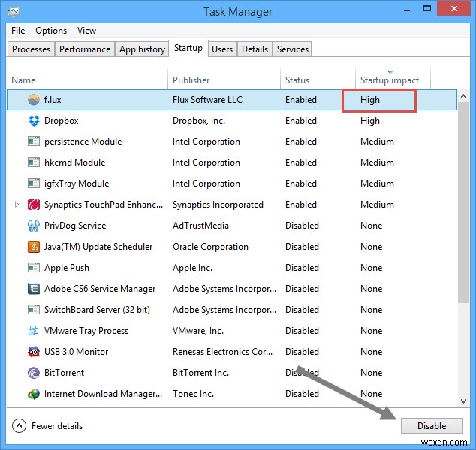Switch to the Services tab
Screen dimensions: 476x450
pos(292,49)
